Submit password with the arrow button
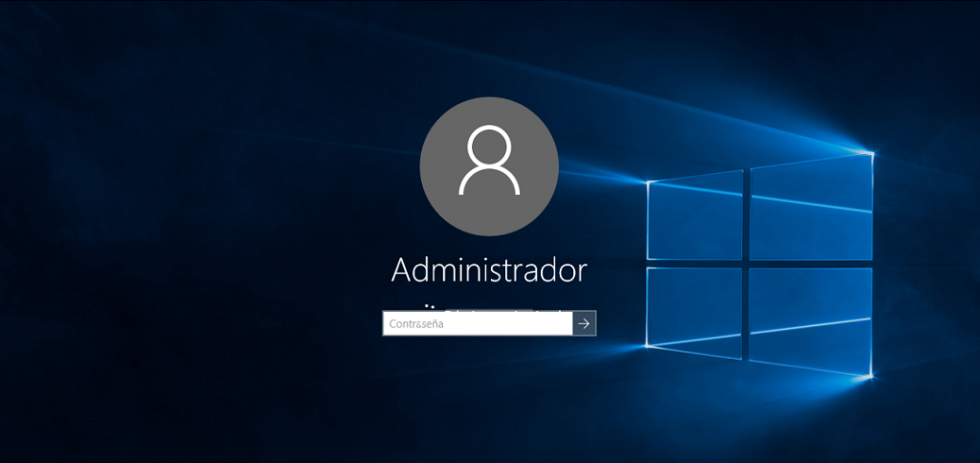980x463 pixels. pos(585,323)
